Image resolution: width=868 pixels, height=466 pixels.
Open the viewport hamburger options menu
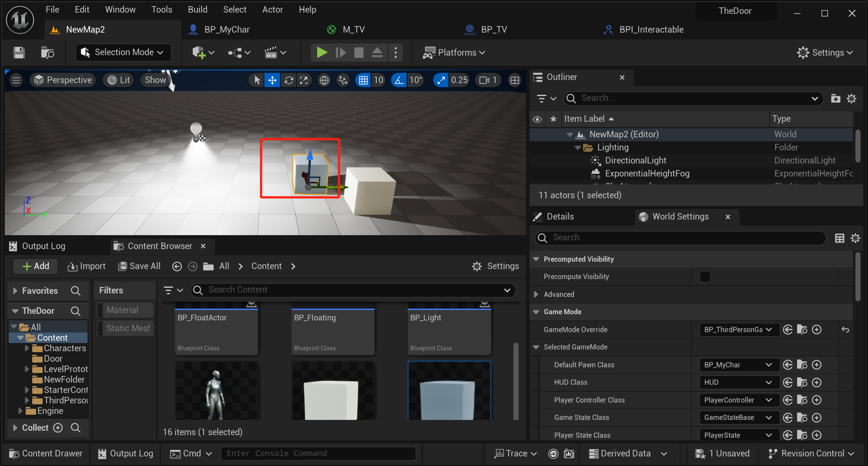coord(16,80)
